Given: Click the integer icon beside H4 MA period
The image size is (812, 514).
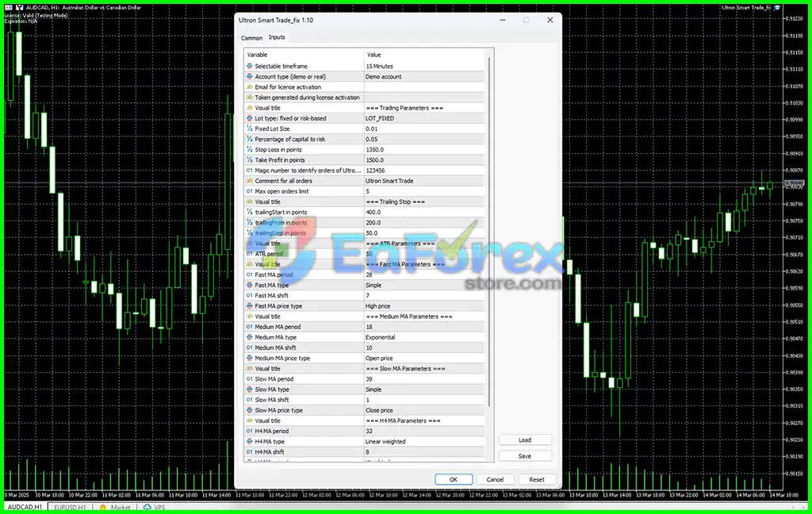Looking at the screenshot, I should pyautogui.click(x=250, y=431).
